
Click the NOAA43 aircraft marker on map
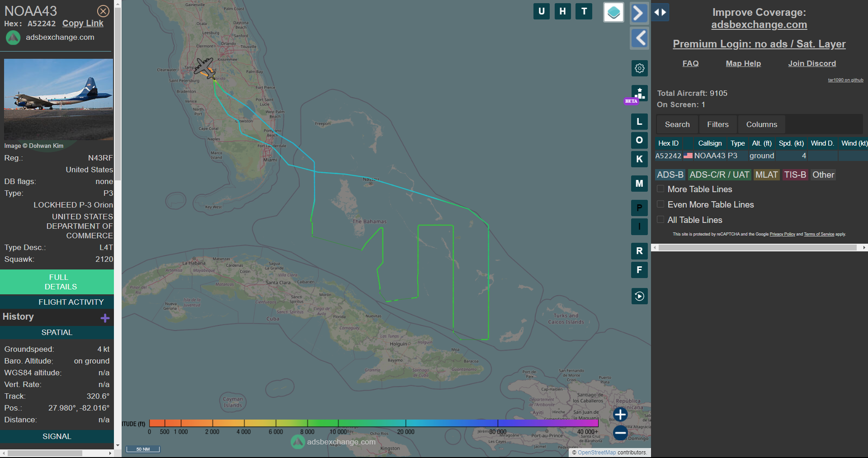click(204, 68)
